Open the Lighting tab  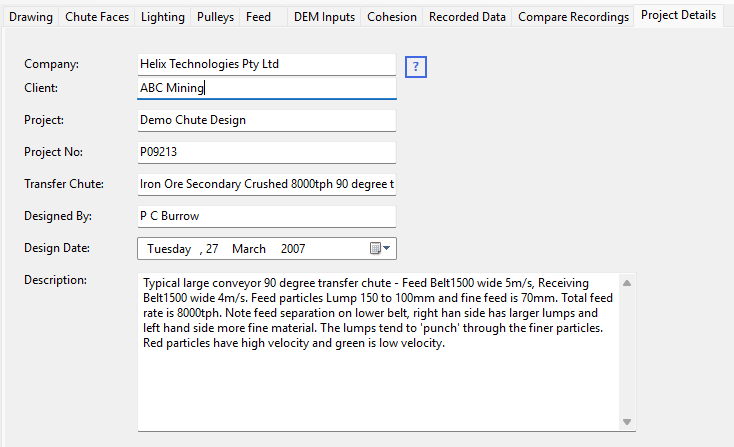pyautogui.click(x=163, y=17)
